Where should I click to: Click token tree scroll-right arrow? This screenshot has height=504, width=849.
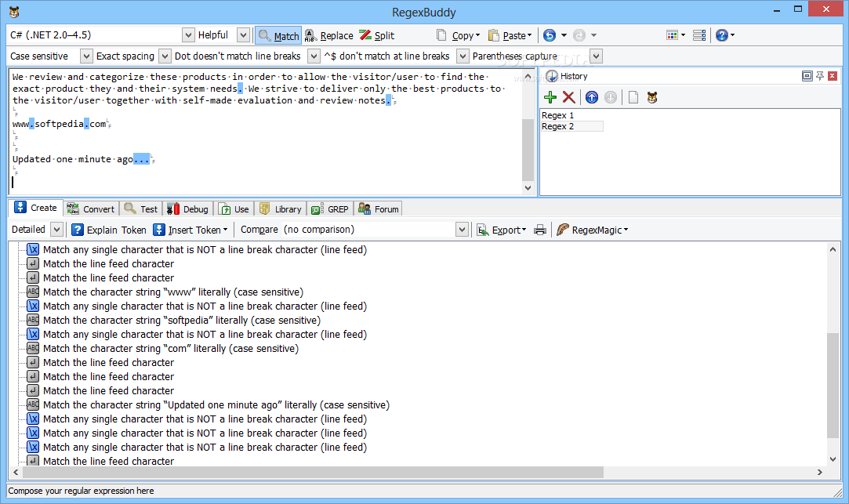[x=820, y=472]
